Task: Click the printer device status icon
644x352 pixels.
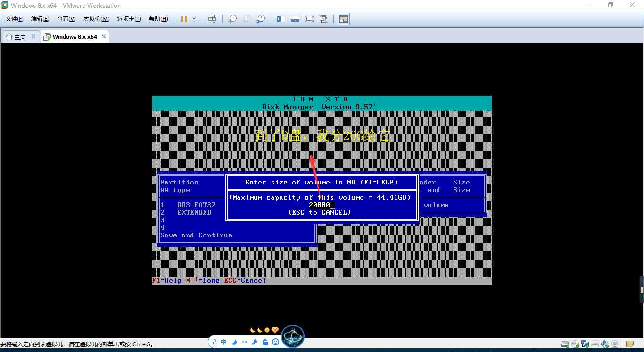Action: [x=595, y=344]
